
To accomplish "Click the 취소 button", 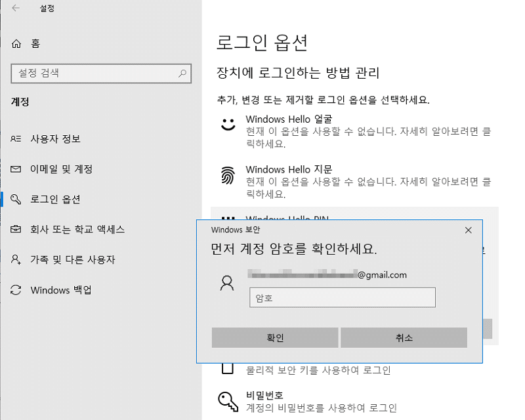I will click(x=404, y=337).
